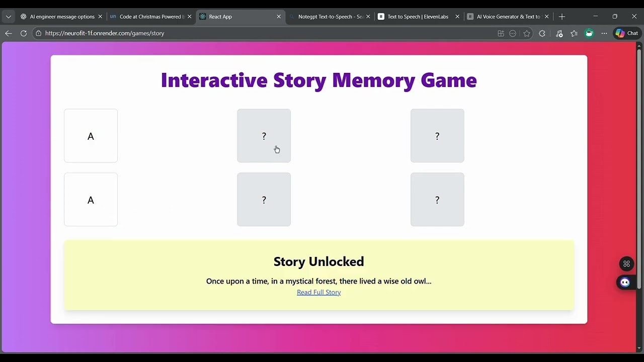Click the Once upon a time story text

click(x=318, y=281)
